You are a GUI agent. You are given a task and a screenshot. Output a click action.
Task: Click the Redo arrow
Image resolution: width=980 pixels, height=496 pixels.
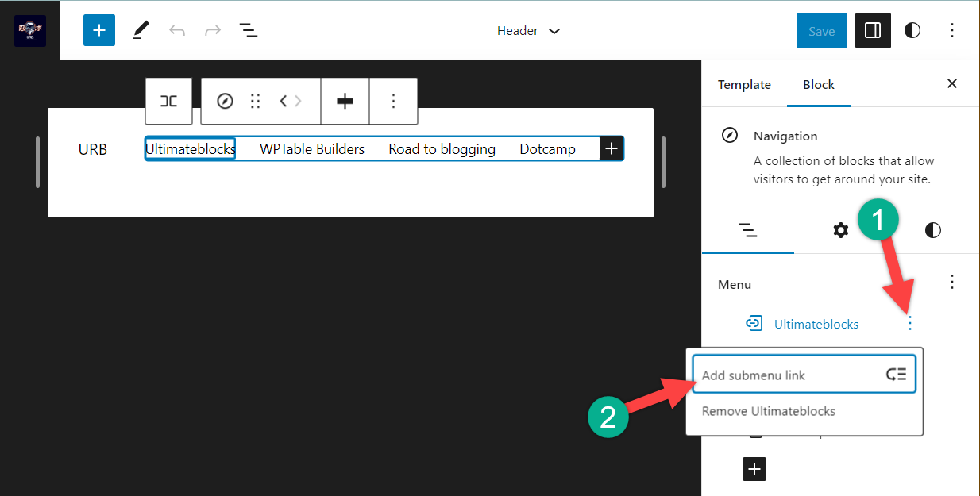pos(213,30)
